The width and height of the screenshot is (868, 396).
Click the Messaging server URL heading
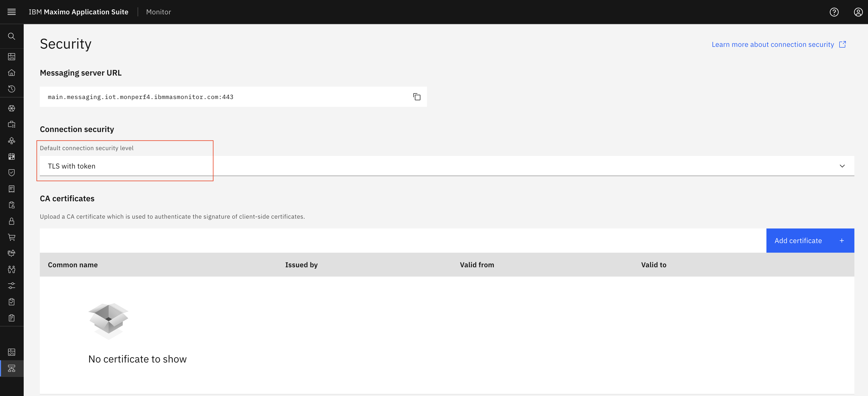[x=81, y=73]
